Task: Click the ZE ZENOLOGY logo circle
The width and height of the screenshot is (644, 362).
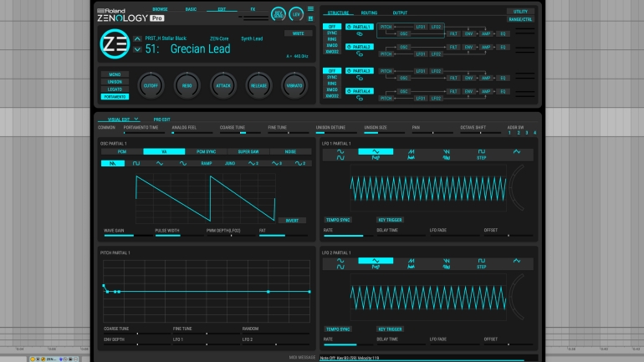Action: coord(115,44)
